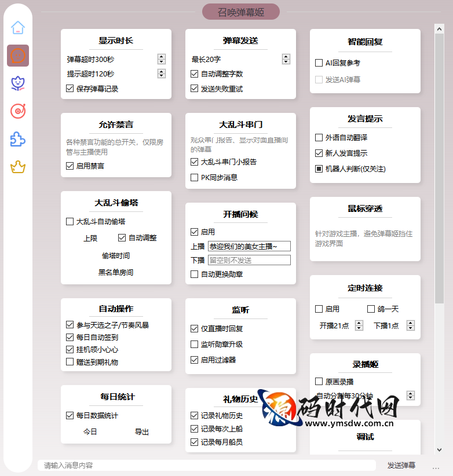
Task: Click the scrollbar down arrow
Action: (x=439, y=449)
